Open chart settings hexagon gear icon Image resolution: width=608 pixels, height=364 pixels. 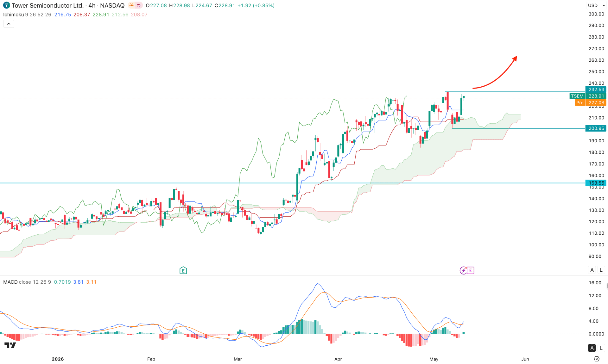[x=597, y=359]
